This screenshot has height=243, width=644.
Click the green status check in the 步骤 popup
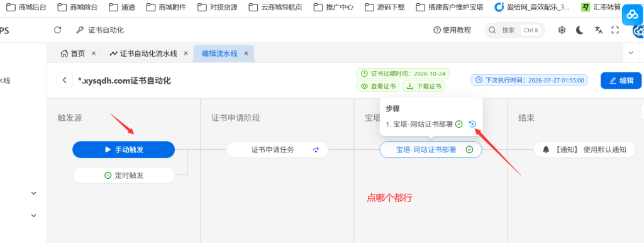(459, 124)
